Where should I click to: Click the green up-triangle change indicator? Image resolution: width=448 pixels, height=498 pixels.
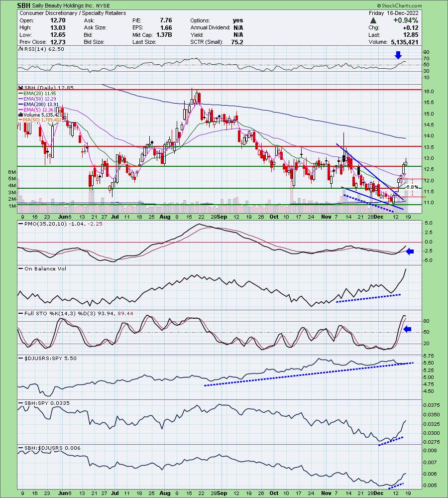tap(373, 20)
